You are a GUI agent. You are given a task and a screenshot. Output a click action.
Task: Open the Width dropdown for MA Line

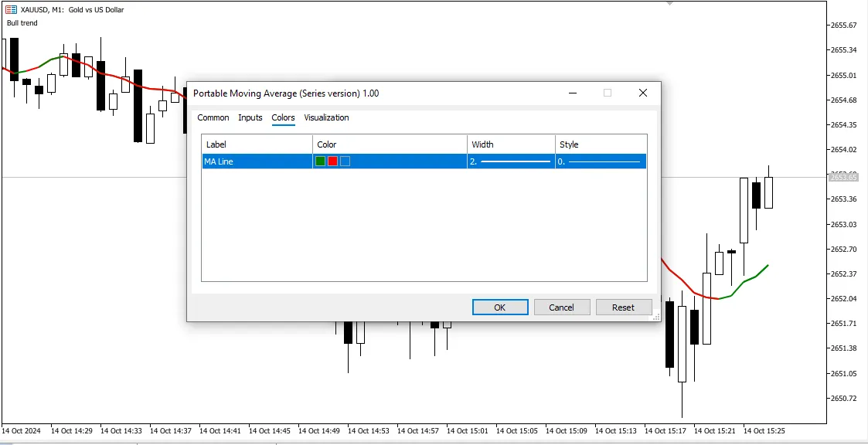pos(511,161)
